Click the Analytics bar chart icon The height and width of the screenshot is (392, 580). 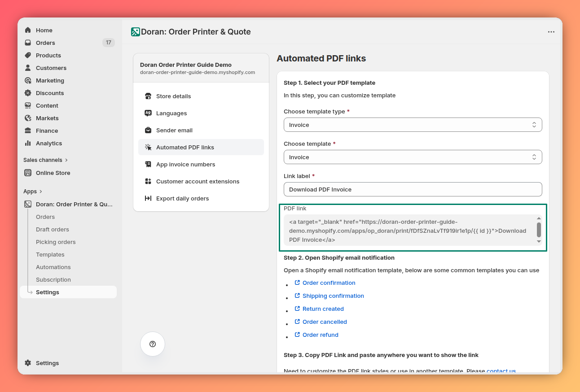(28, 143)
